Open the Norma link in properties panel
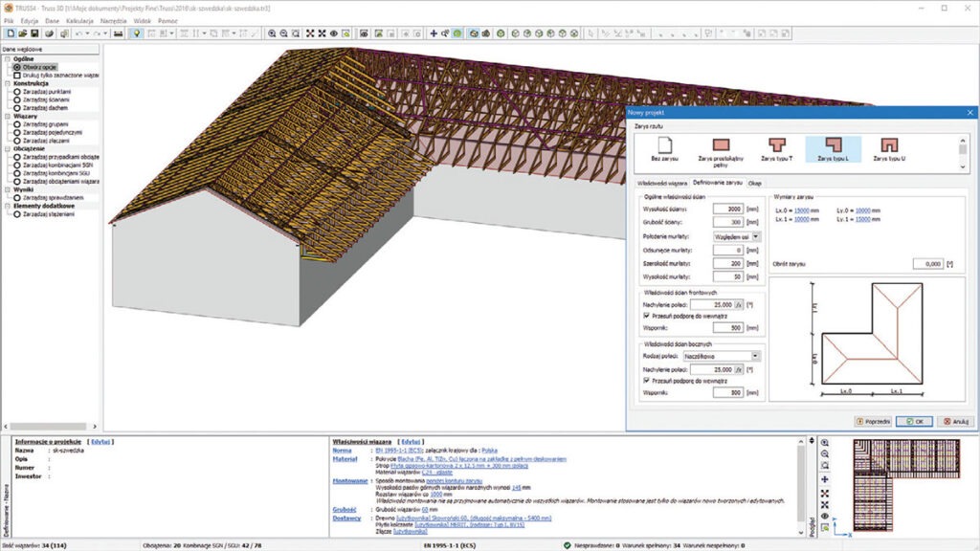 342,451
